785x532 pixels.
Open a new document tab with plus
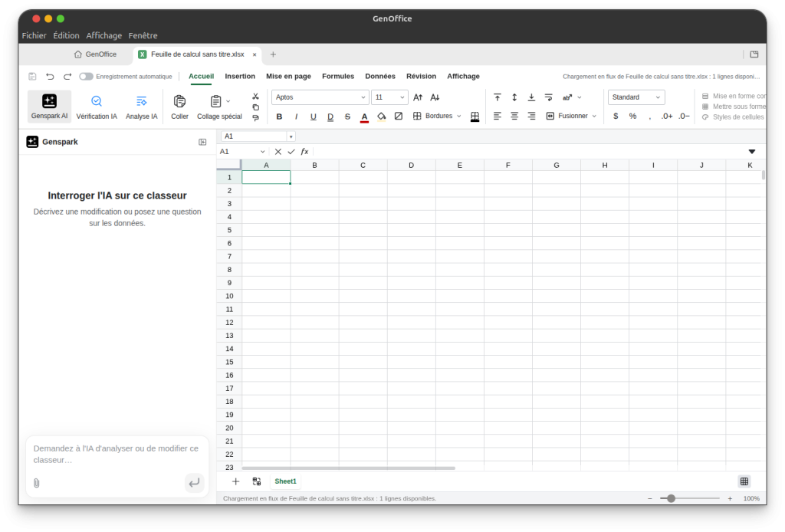coord(273,54)
